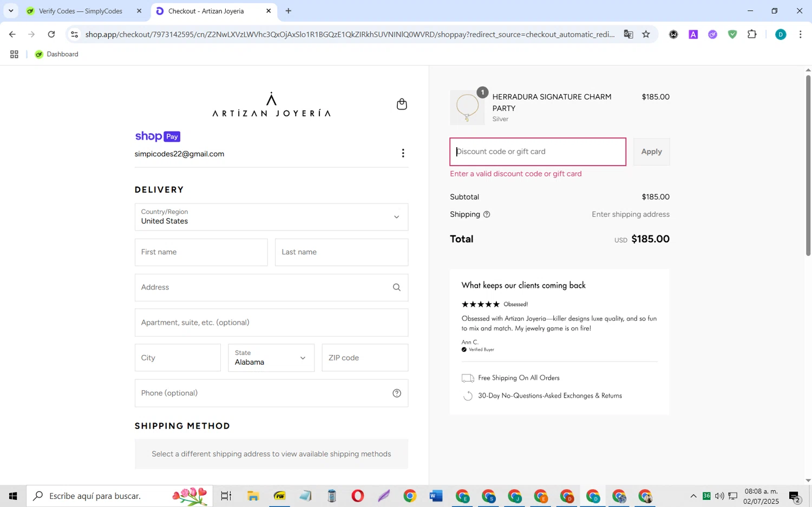Go back to the previous page
This screenshot has width=812, height=507.
coord(12,35)
